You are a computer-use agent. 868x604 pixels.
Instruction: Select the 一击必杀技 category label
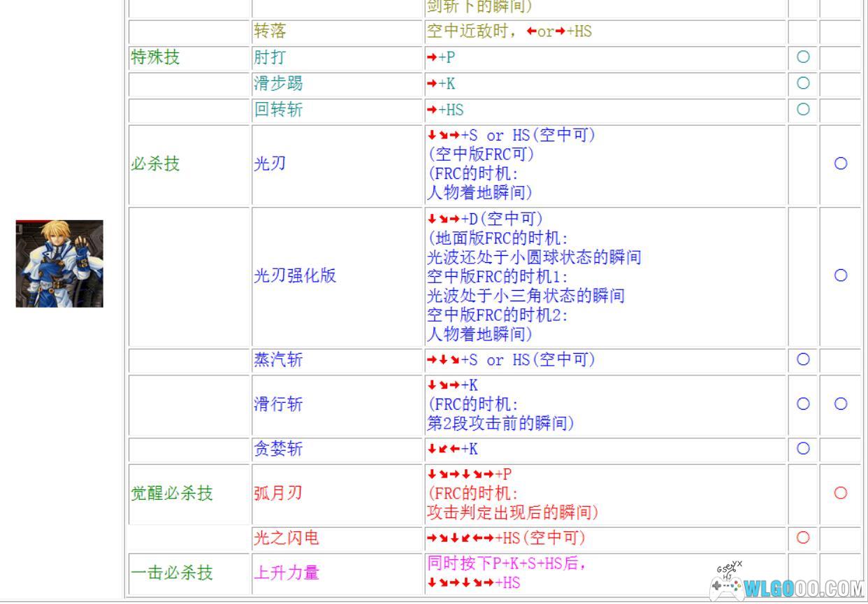point(172,573)
